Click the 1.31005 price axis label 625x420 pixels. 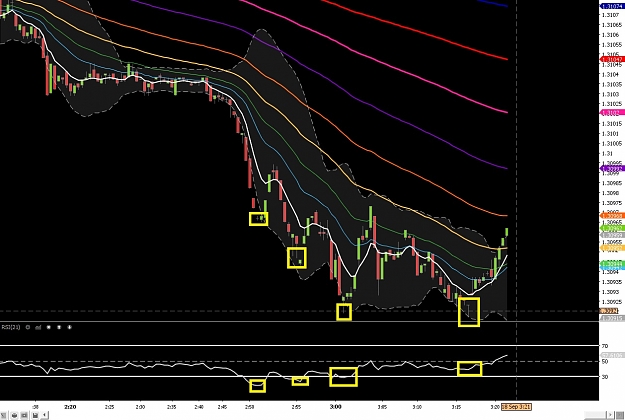[x=612, y=143]
